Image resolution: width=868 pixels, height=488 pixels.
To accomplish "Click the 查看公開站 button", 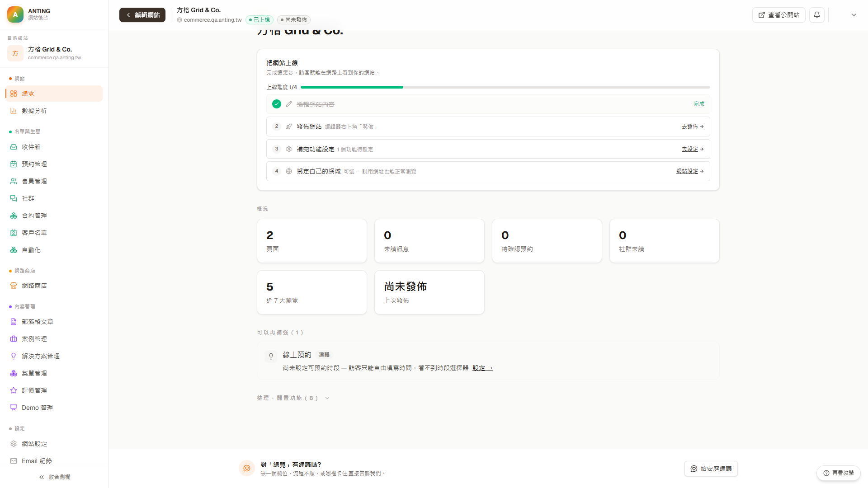I will pyautogui.click(x=779, y=15).
